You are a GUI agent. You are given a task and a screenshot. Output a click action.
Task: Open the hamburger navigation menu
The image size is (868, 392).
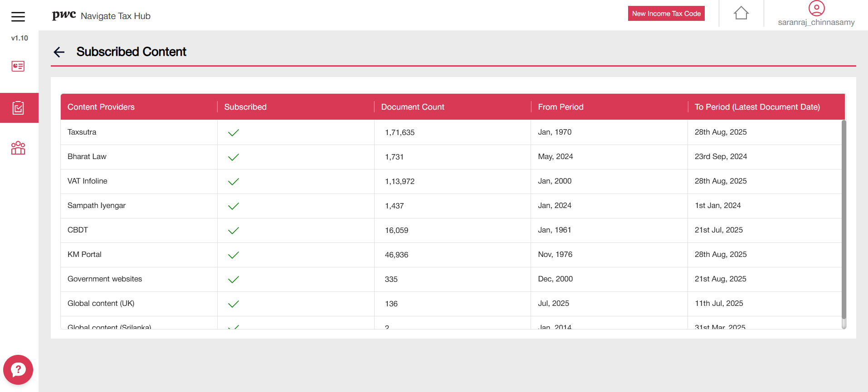(x=18, y=17)
